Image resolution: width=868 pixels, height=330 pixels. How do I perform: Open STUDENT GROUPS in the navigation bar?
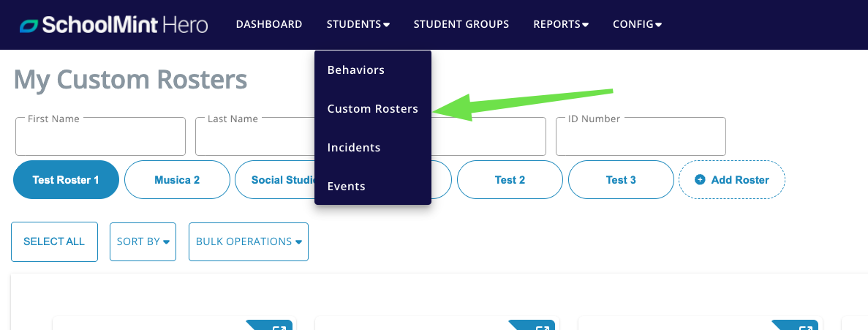click(461, 24)
